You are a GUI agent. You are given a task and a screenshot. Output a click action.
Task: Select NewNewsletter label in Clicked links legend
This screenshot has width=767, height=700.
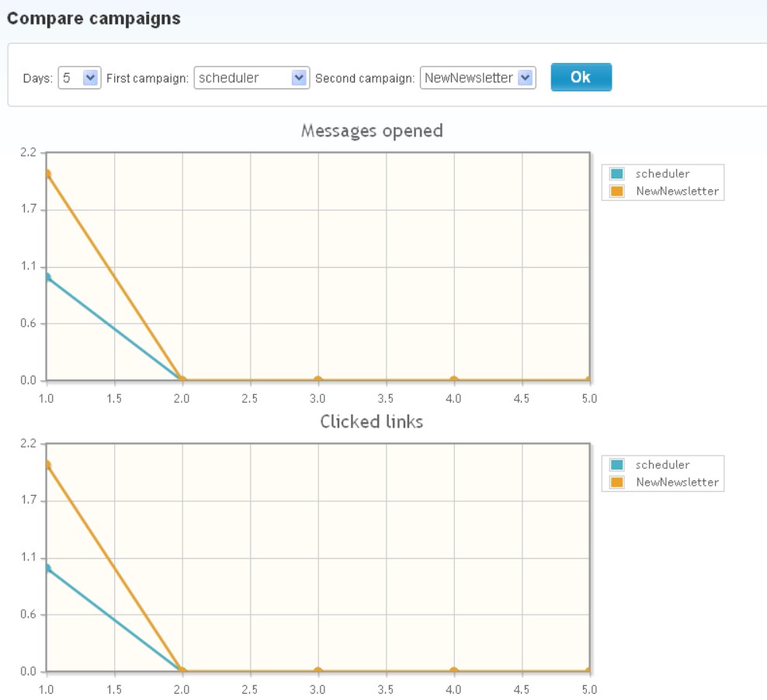(677, 482)
